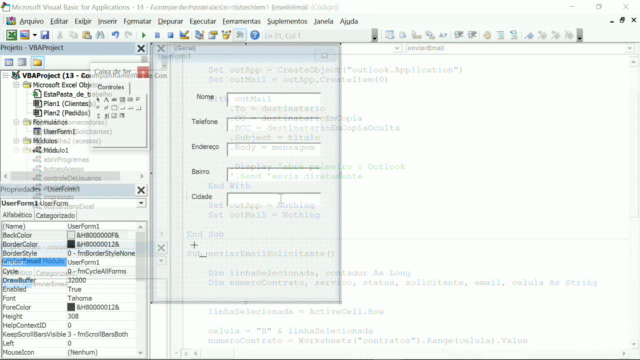The width and height of the screenshot is (640, 360).
Task: Undo the last action
Action: point(115,35)
